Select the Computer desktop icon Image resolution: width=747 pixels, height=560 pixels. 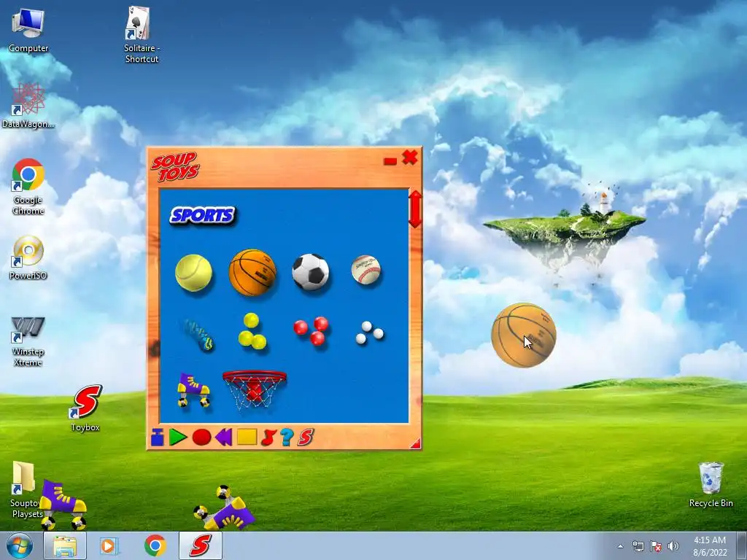[28, 30]
